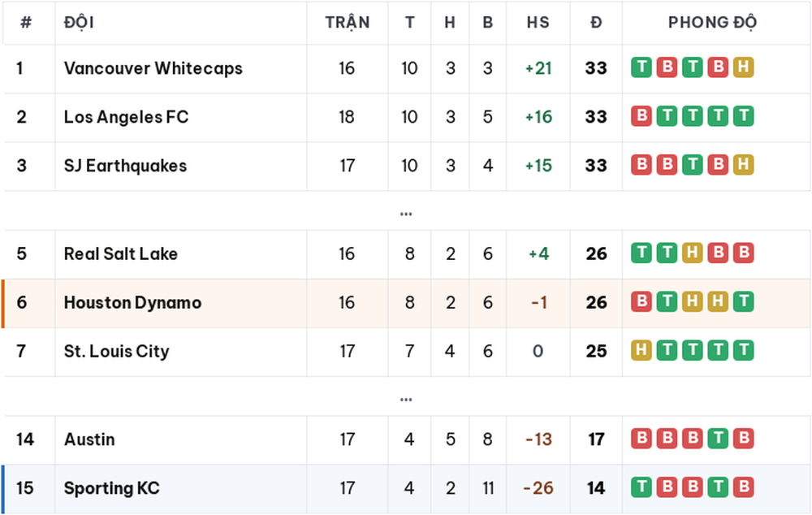Click Sporting KC's first green T form badge
812x515 pixels.
point(641,487)
